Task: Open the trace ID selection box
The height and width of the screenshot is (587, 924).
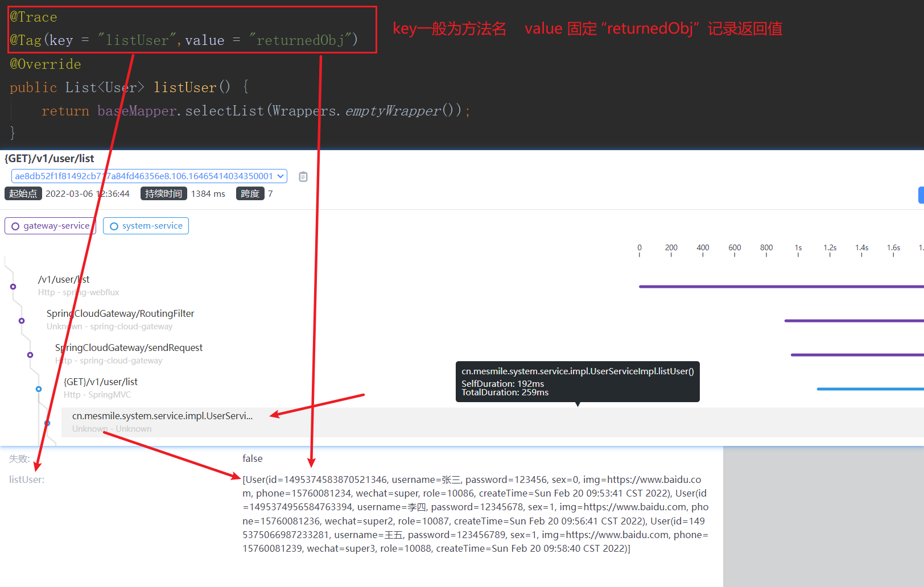Action: [144, 176]
